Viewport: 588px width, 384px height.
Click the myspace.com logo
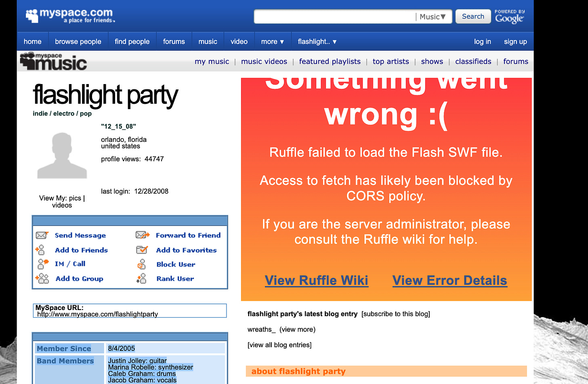click(70, 15)
